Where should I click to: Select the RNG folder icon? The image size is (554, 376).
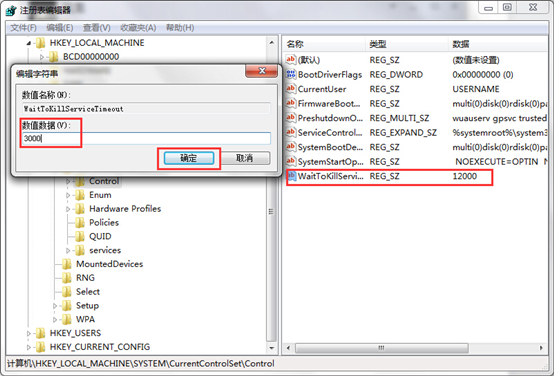tap(66, 278)
